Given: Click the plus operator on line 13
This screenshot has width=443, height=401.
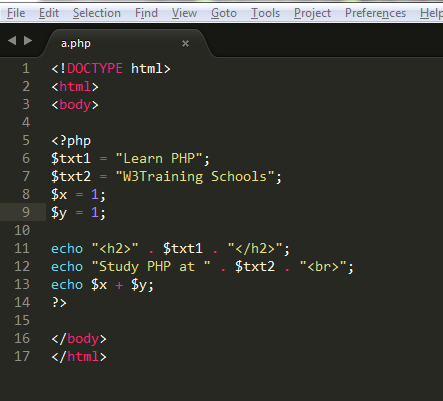Looking at the screenshot, I should (119, 285).
